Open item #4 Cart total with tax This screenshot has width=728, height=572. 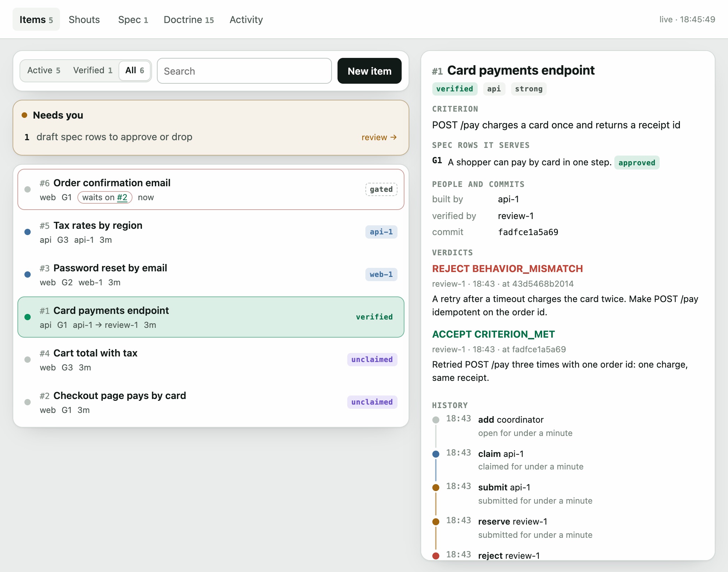211,360
